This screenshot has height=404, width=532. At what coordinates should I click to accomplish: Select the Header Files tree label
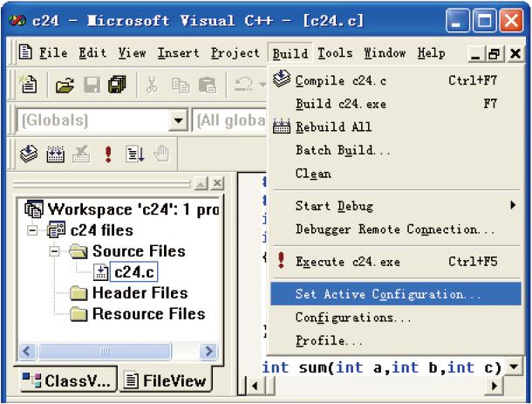[140, 293]
